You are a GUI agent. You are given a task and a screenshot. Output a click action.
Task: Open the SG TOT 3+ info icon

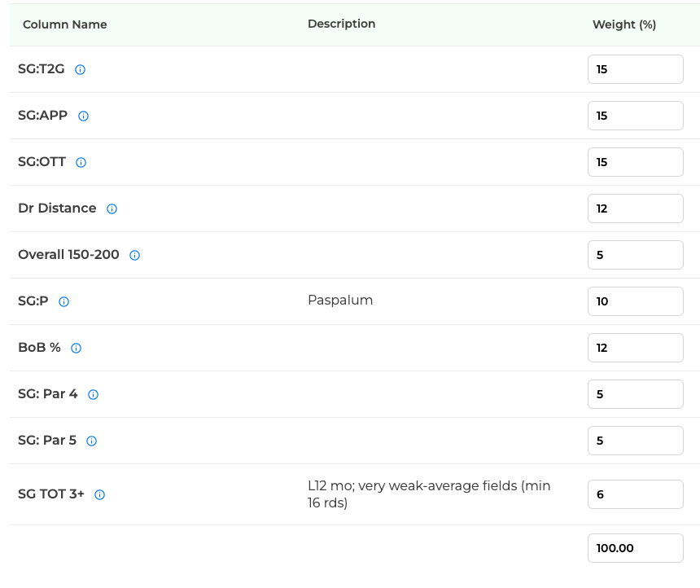[x=99, y=494]
